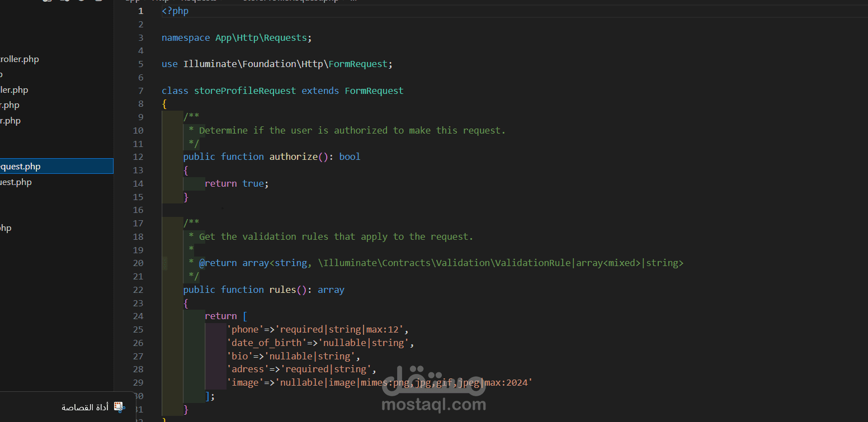Screen dimensions: 868x422
Task: Click the <?php opening tag on line 1
Action: tap(175, 11)
